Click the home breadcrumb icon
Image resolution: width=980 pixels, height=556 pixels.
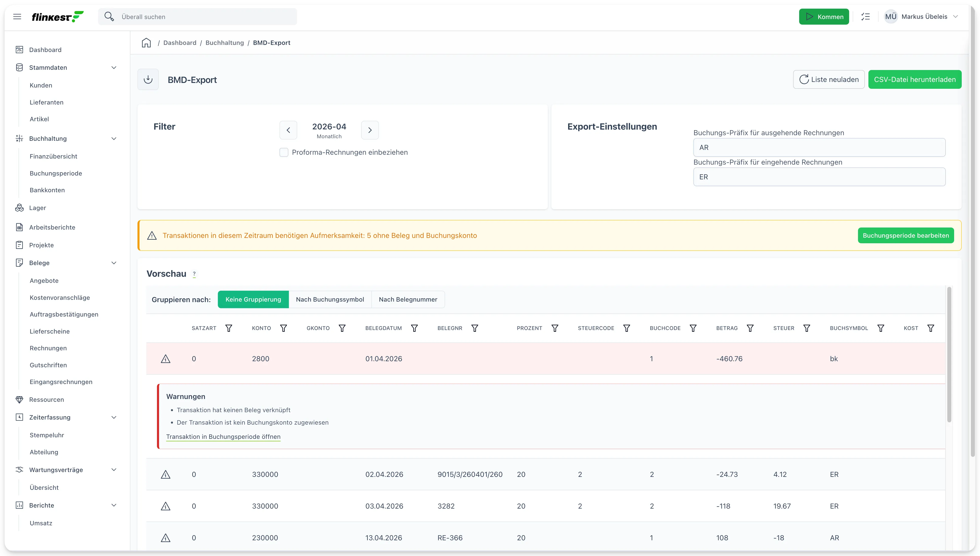click(146, 43)
